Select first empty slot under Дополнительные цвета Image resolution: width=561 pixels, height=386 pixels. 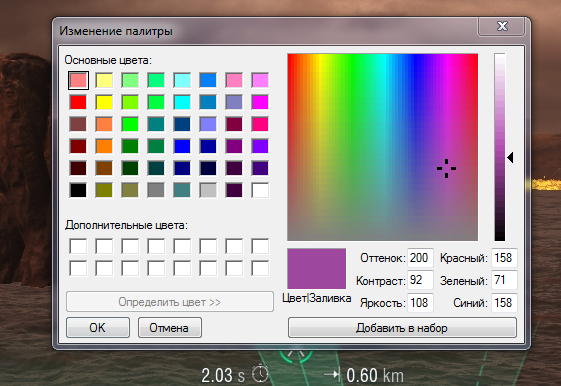(78, 246)
